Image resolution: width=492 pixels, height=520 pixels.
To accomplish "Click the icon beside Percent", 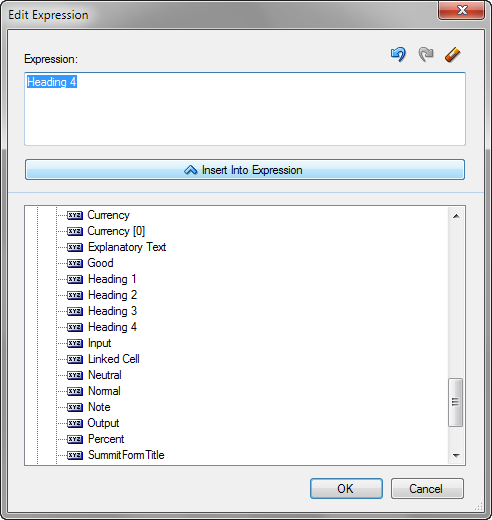I will 75,439.
